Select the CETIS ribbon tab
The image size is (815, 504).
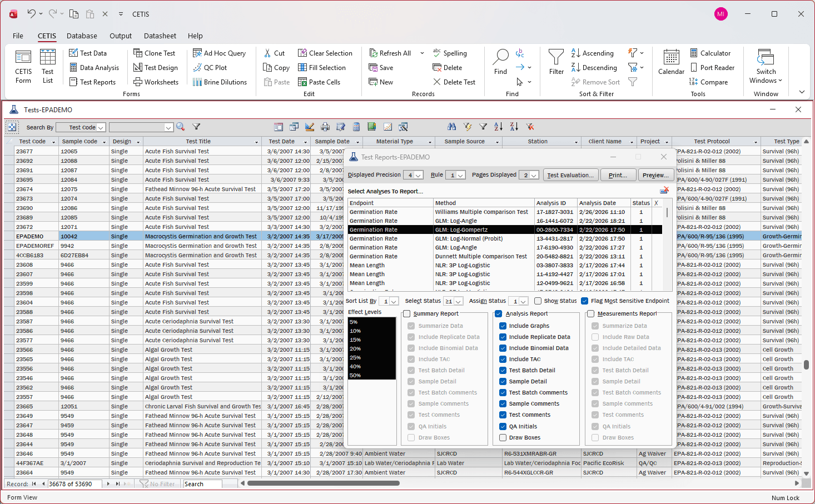47,36
